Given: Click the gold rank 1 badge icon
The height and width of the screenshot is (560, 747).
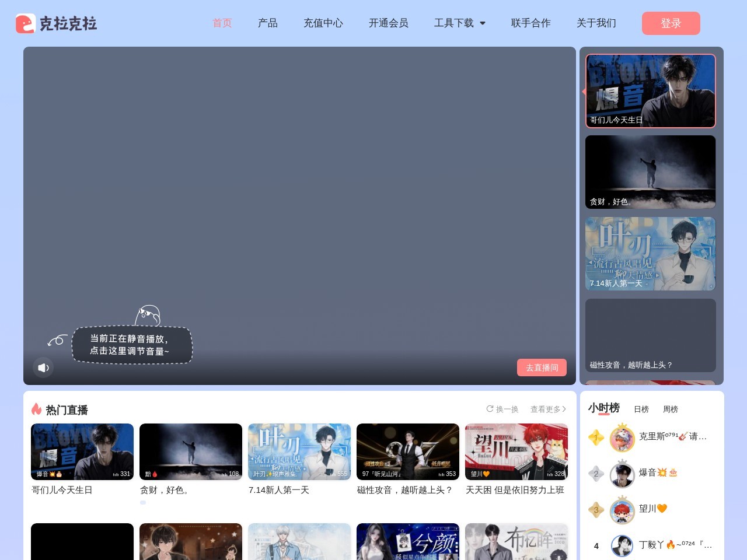Looking at the screenshot, I should click(x=596, y=437).
